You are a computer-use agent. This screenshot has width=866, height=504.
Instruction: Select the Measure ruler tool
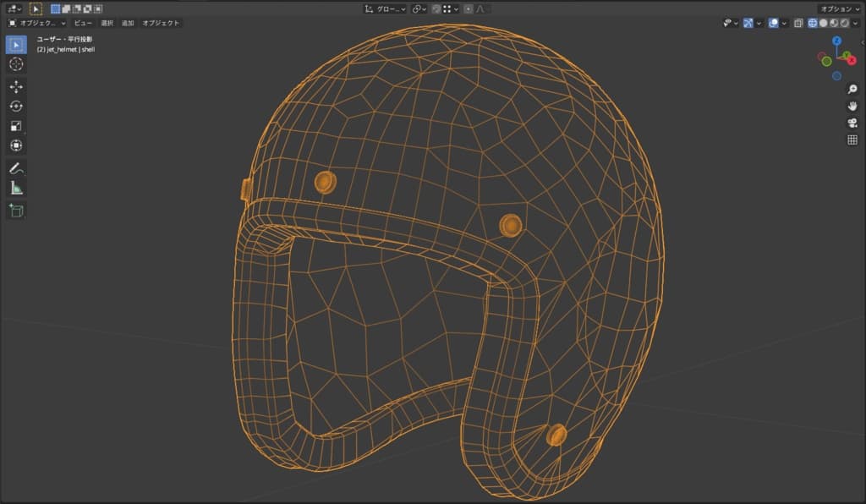(x=16, y=188)
